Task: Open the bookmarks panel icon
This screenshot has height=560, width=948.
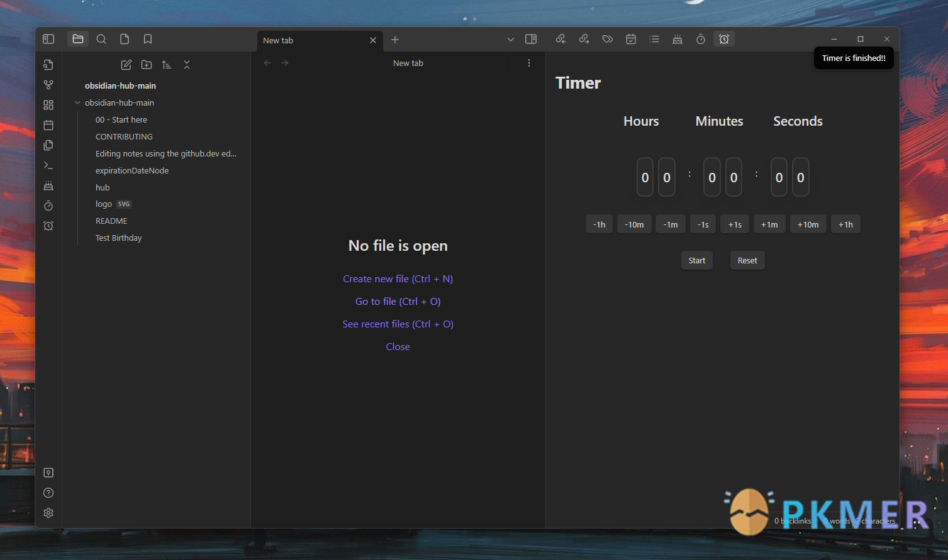Action: (x=148, y=39)
